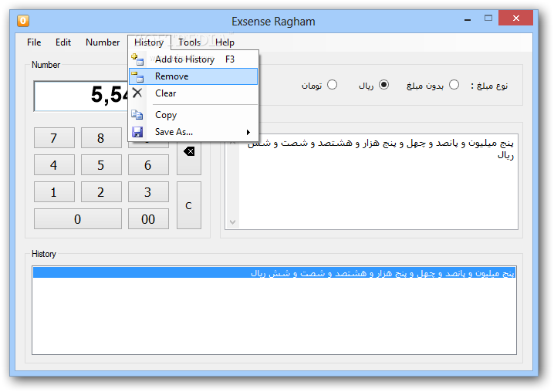Expand the Save As submenu arrow
The image size is (554, 392).
[x=248, y=132]
